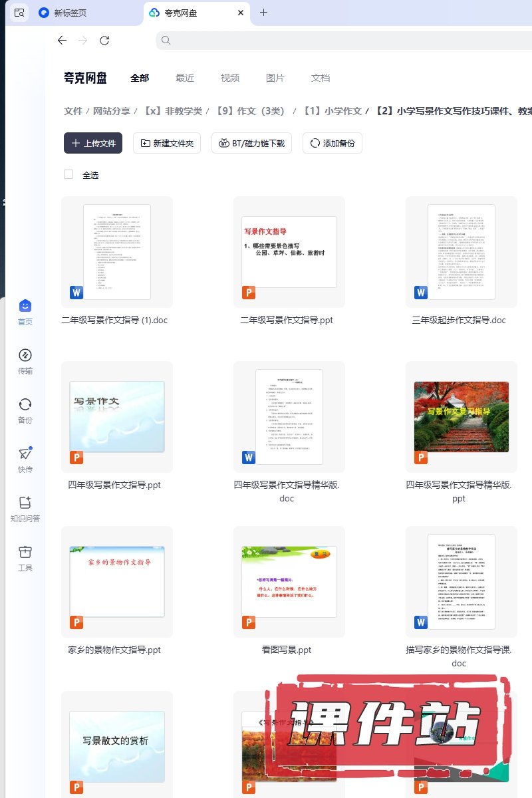Reload the page with the refresh icon
Image resolution: width=532 pixels, height=798 pixels.
pyautogui.click(x=104, y=41)
